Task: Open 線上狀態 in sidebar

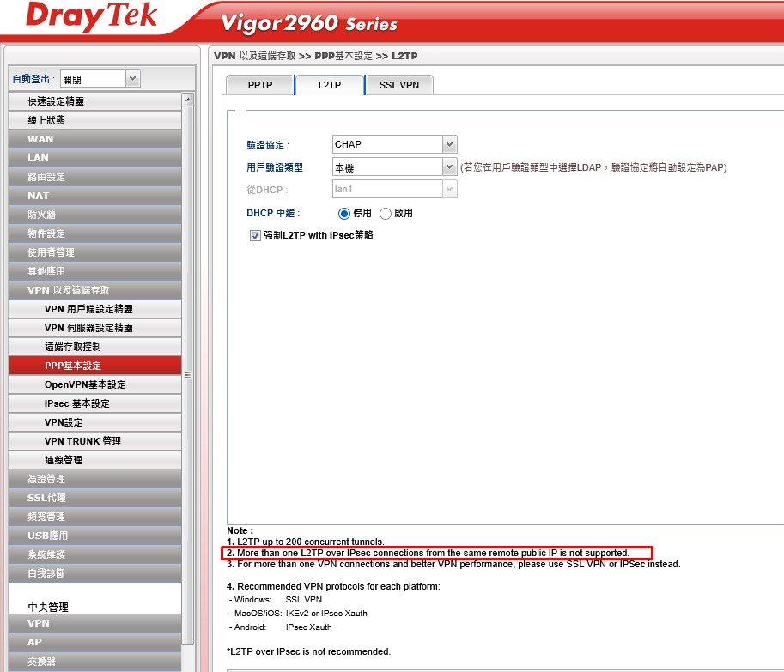Action: (x=95, y=120)
